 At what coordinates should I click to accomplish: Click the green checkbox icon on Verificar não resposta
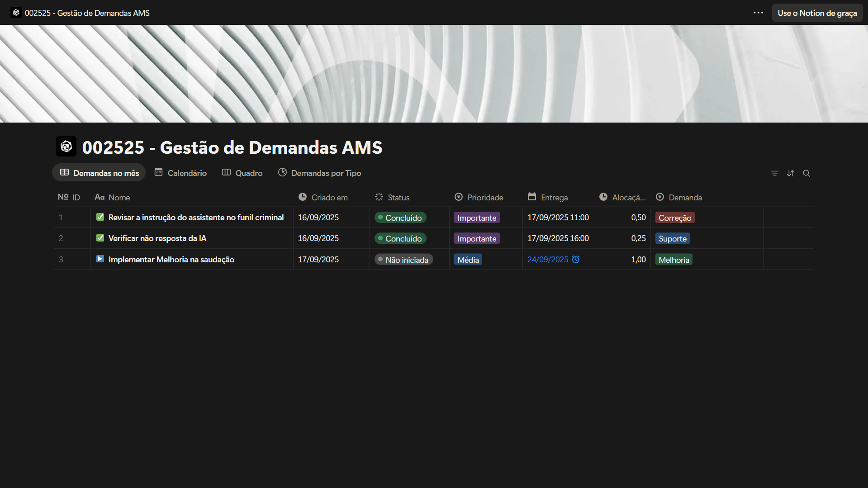(100, 238)
